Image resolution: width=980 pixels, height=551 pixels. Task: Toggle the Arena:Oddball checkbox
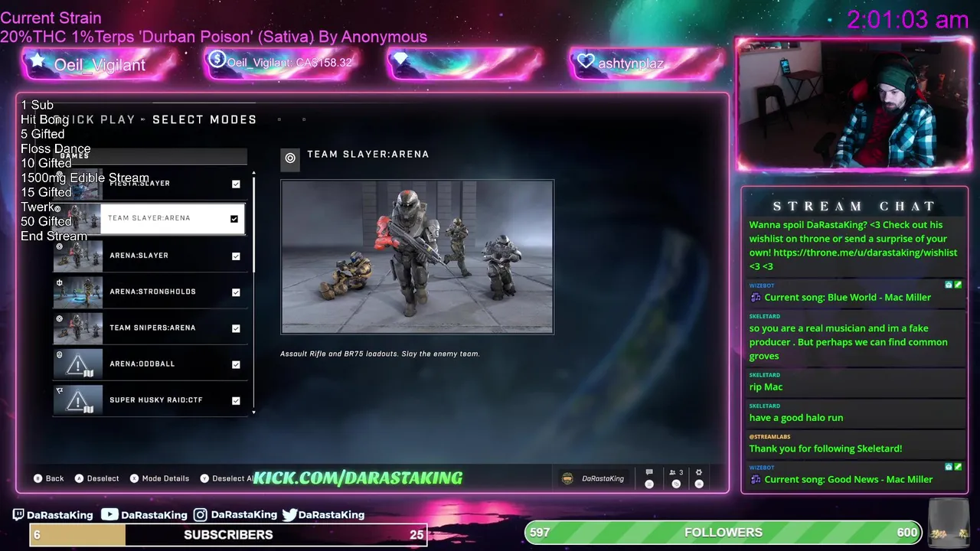[x=236, y=364]
